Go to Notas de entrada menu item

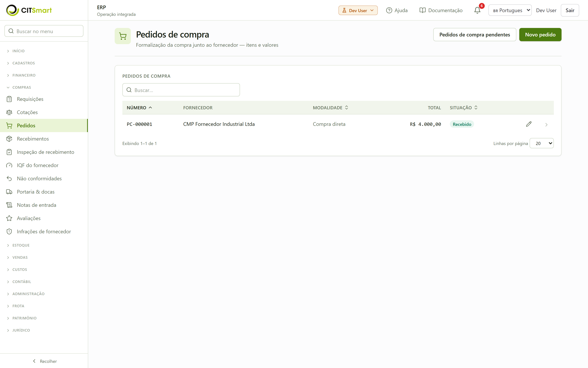click(44, 205)
